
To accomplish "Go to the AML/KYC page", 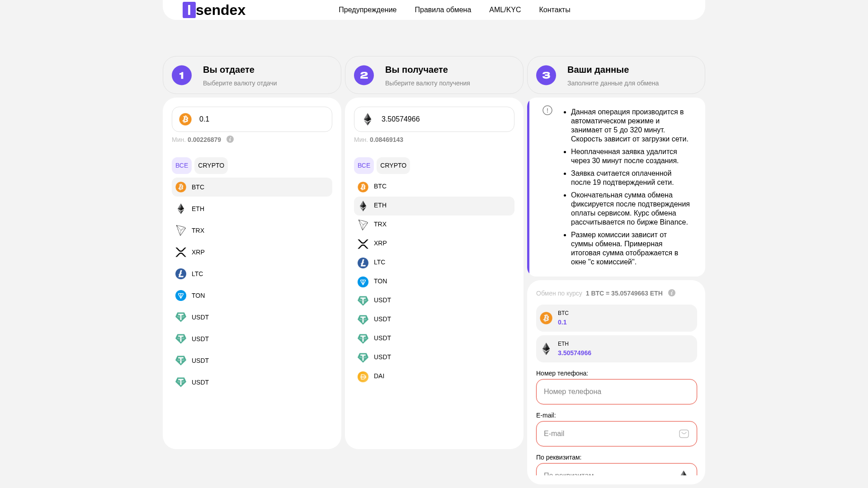I will [x=505, y=10].
